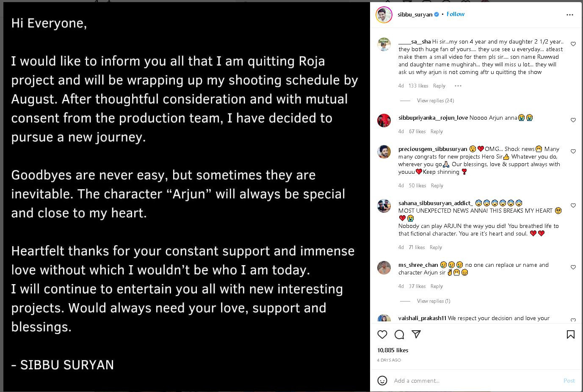Click the Add a comment field

click(x=474, y=381)
